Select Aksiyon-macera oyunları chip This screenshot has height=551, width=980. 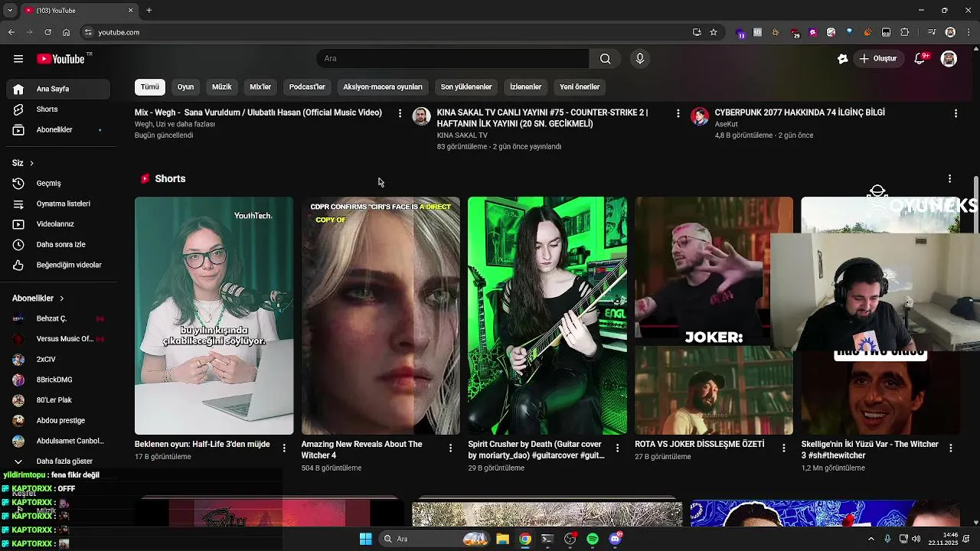(x=383, y=87)
